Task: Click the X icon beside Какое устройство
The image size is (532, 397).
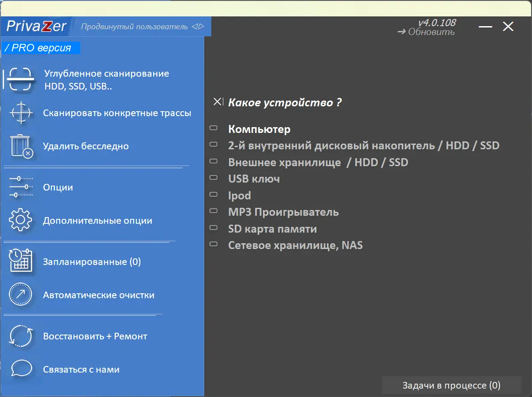Action: (218, 102)
